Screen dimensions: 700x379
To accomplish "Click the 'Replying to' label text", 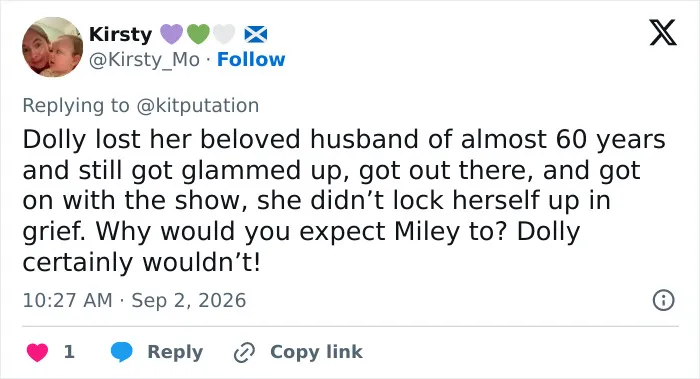I will click(x=76, y=106).
